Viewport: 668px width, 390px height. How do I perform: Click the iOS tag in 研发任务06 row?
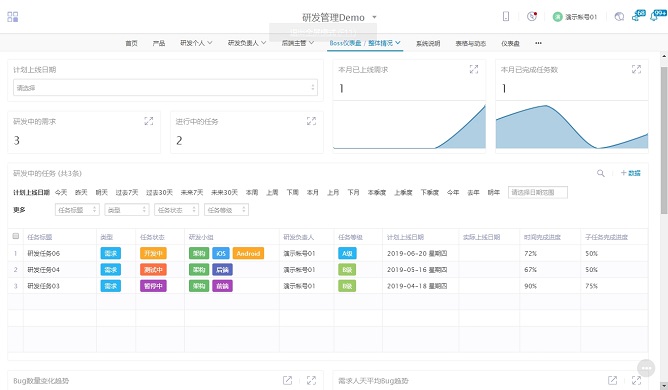click(x=221, y=254)
